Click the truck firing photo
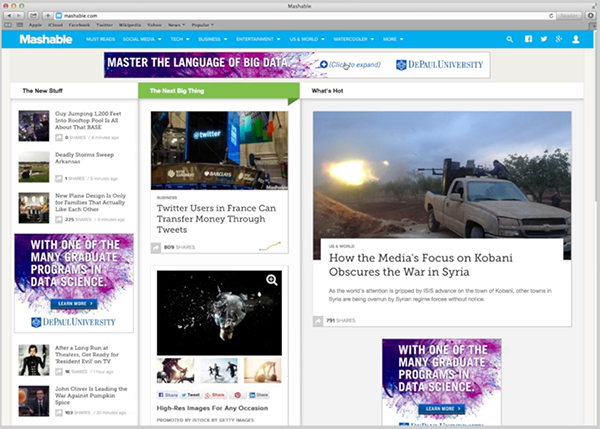The height and width of the screenshot is (429, 600). (x=442, y=175)
